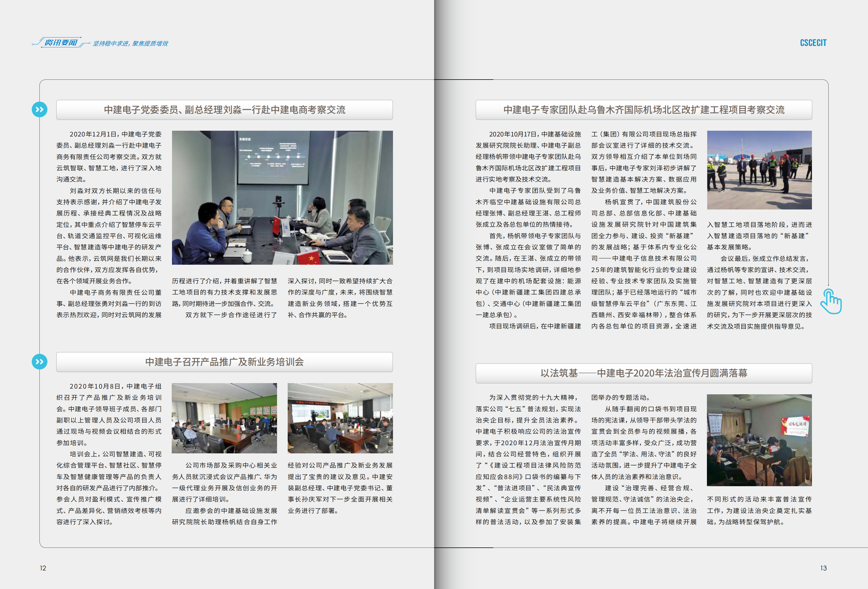Click the text 双方就下一步合作途径进行了
Image resolution: width=868 pixels, height=589 pixels.
[231, 315]
